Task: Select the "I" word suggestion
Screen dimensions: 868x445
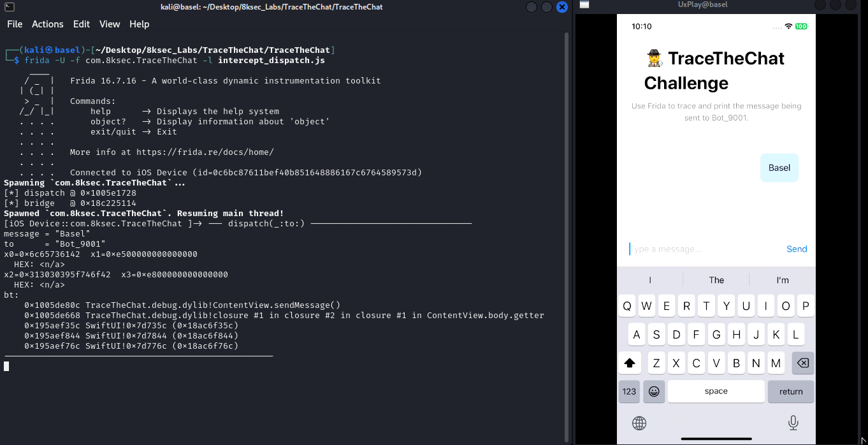Action: pos(650,280)
